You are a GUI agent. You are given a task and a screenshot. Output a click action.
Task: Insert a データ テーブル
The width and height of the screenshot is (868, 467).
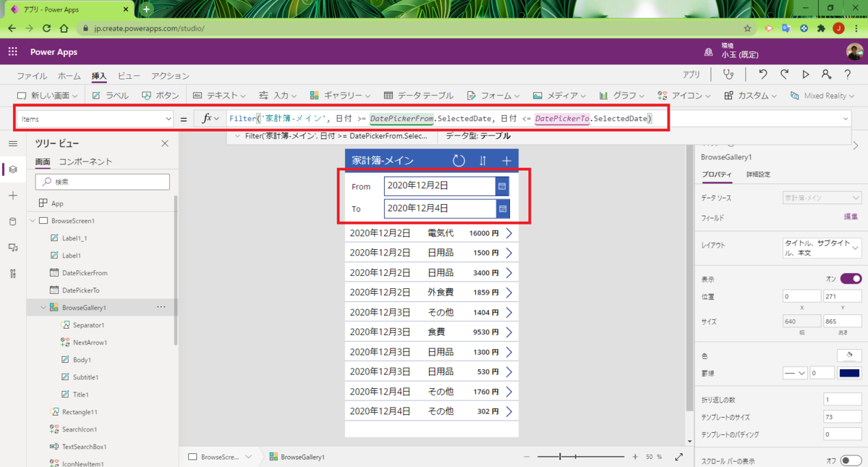419,96
